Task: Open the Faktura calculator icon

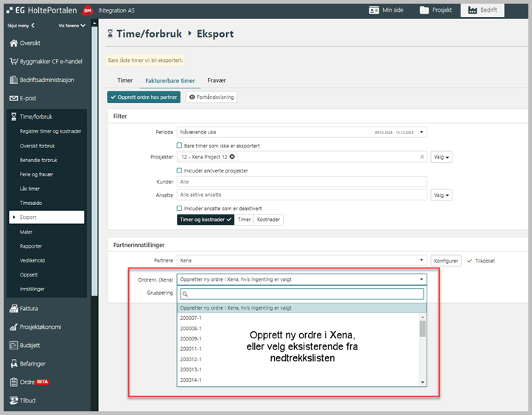Action: (13, 309)
